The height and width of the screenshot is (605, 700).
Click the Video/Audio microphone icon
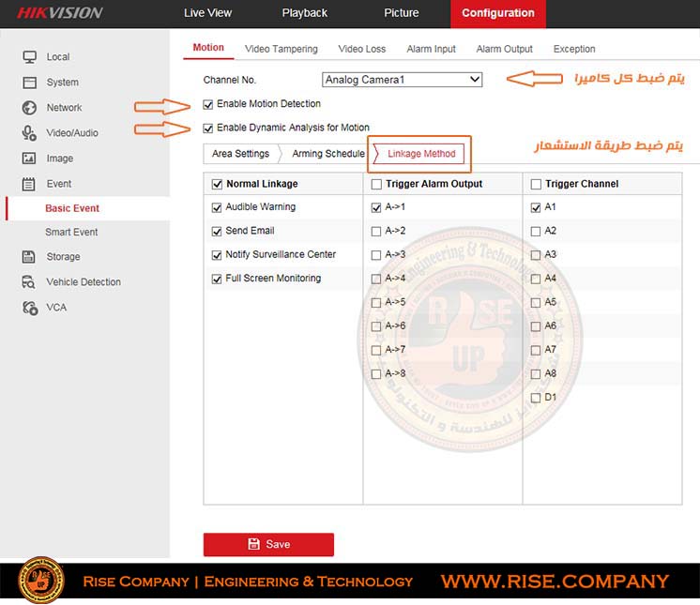[29, 133]
